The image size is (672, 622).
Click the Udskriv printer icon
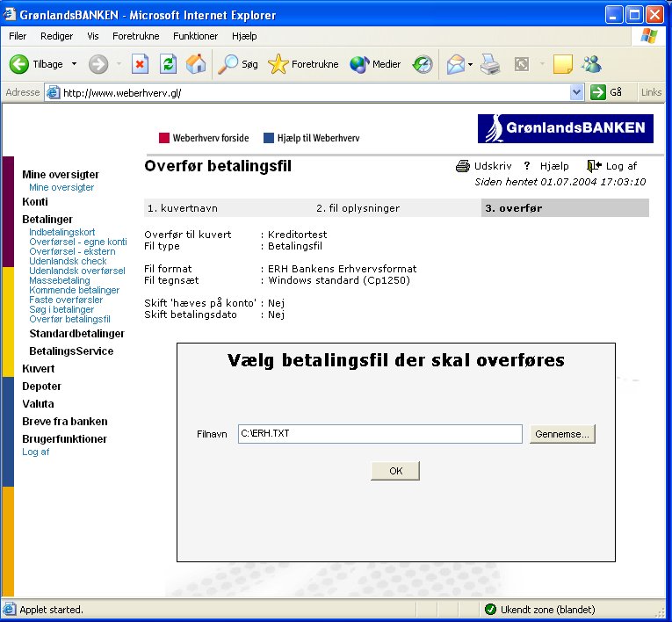(462, 166)
